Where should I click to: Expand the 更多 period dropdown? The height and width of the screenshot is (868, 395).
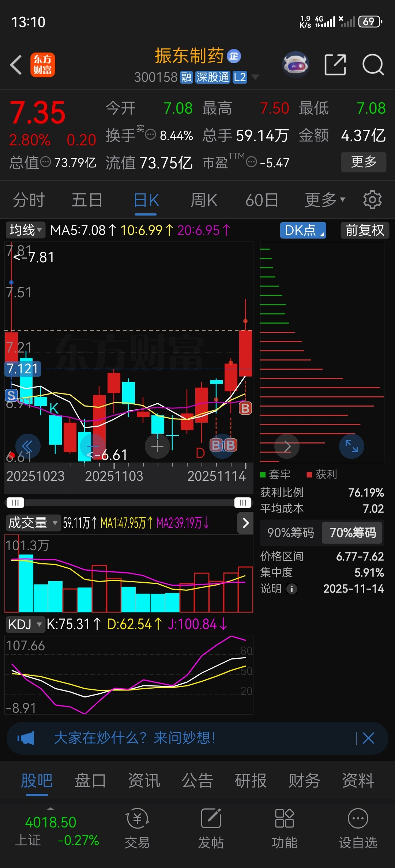[x=325, y=200]
